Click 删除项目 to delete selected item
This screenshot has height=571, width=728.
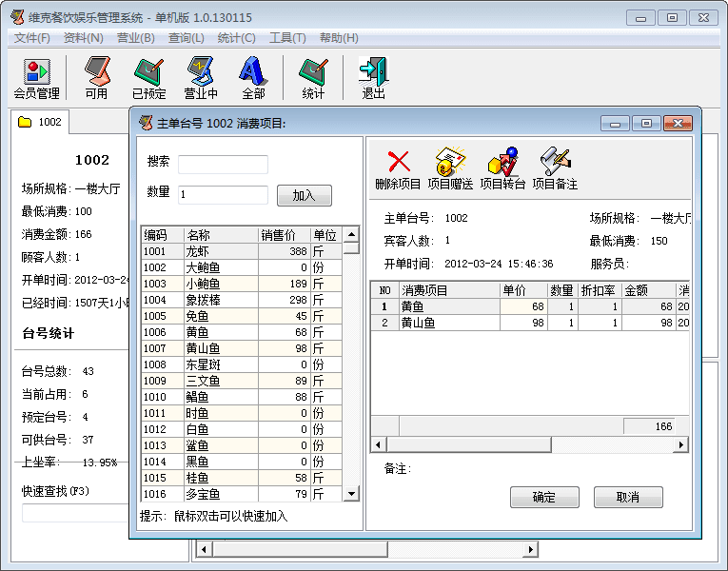tap(398, 168)
